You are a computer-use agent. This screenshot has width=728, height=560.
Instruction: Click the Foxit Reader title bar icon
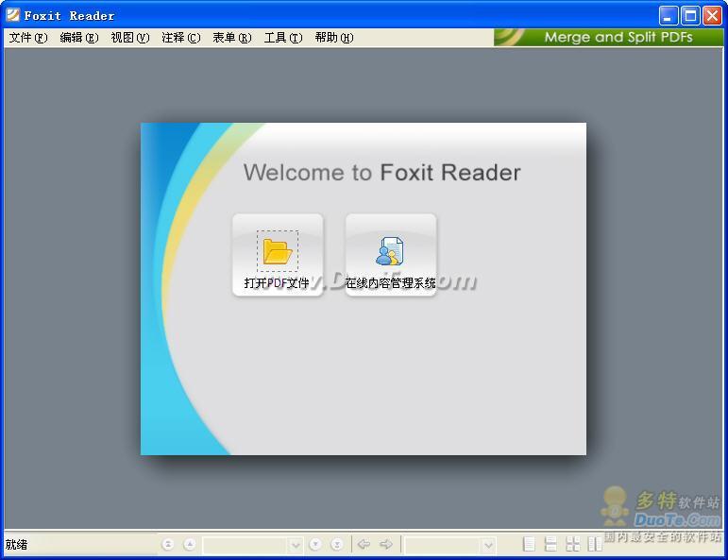pyautogui.click(x=13, y=15)
